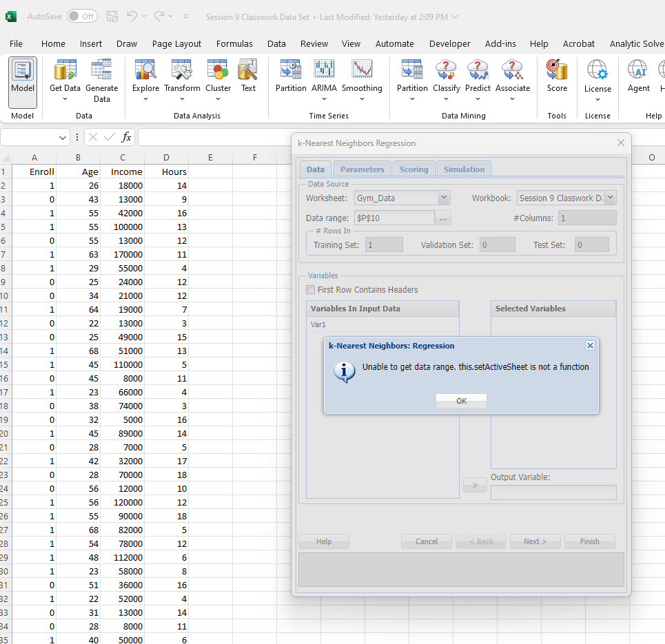Open the file title Last Modified dropdown
665x644 pixels.
click(x=454, y=17)
